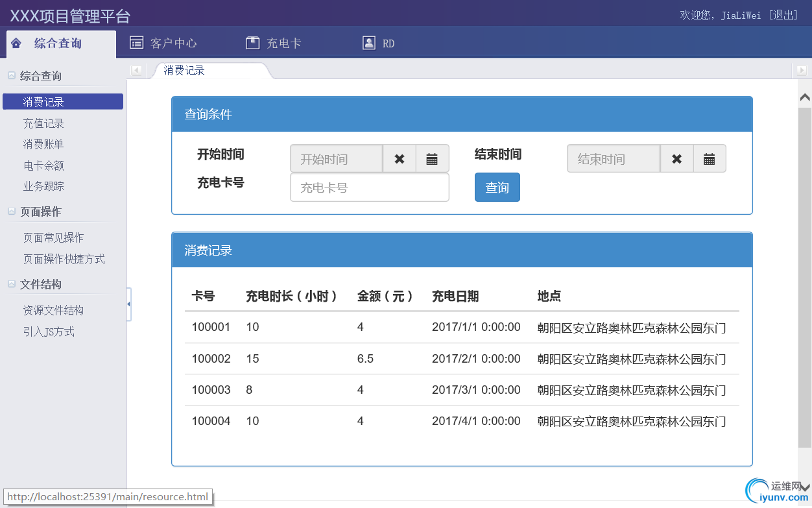Click the 客户中心 list icon
The width and height of the screenshot is (812, 508).
136,43
